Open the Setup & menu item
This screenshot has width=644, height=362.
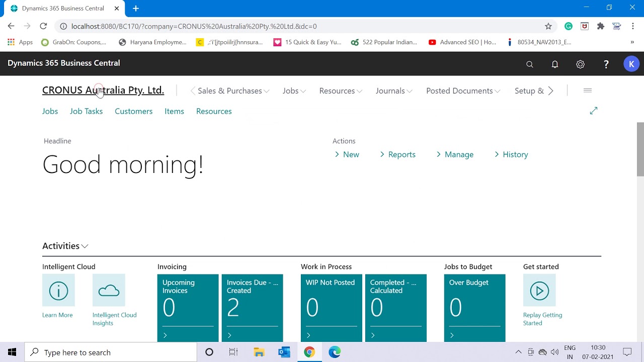coord(529,90)
